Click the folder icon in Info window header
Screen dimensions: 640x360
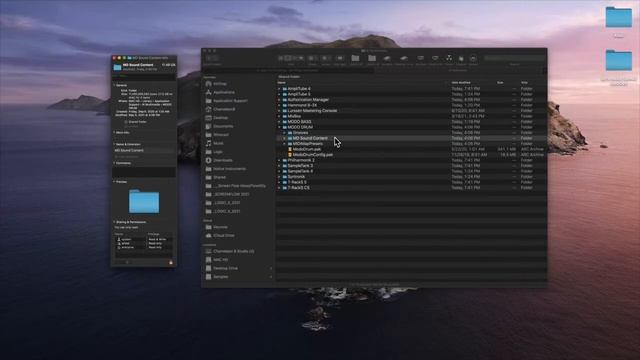118,67
